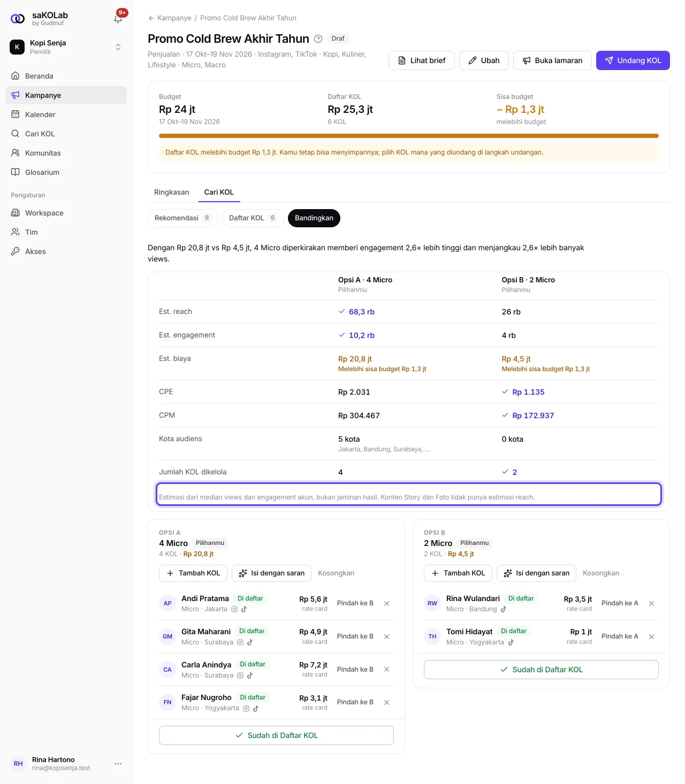Remove Carla Anindya from Opsi A

[x=386, y=670]
